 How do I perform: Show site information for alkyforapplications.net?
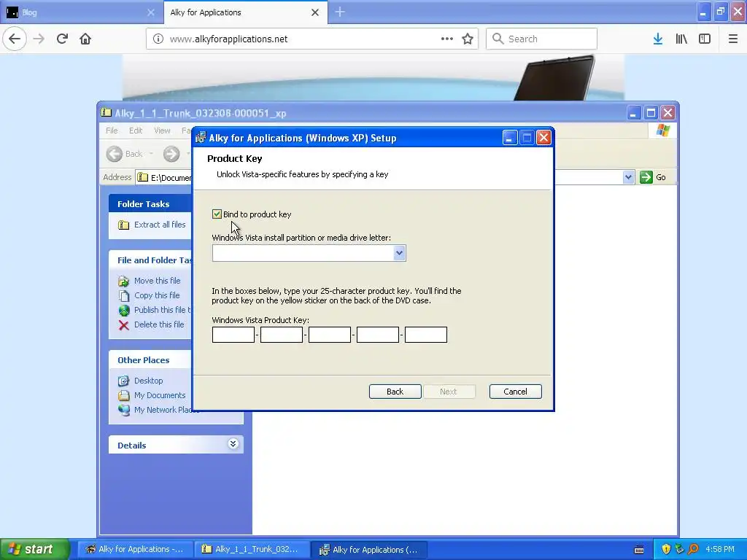tap(158, 39)
